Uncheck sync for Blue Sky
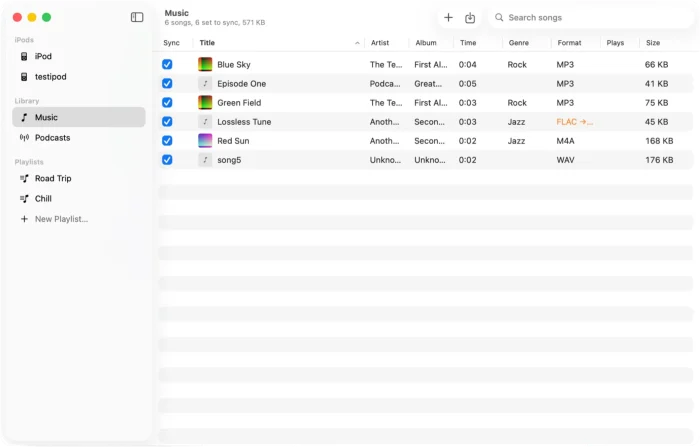Image resolution: width=700 pixels, height=447 pixels. [x=167, y=64]
